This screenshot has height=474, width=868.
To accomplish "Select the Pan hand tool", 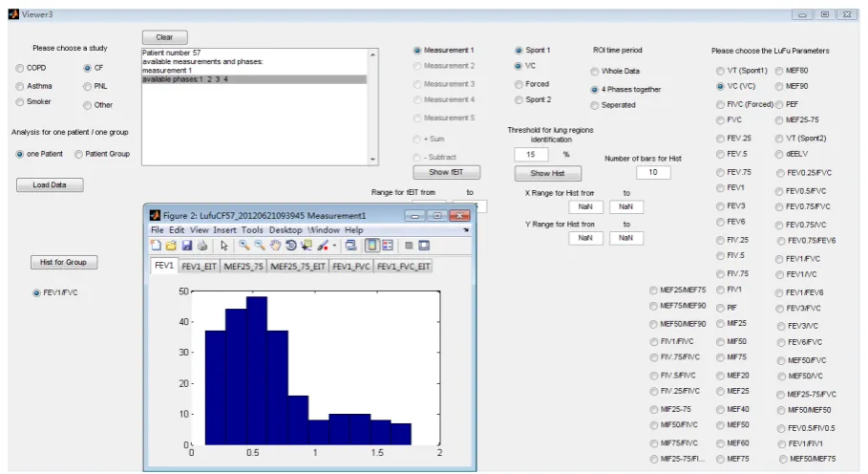I will [275, 246].
